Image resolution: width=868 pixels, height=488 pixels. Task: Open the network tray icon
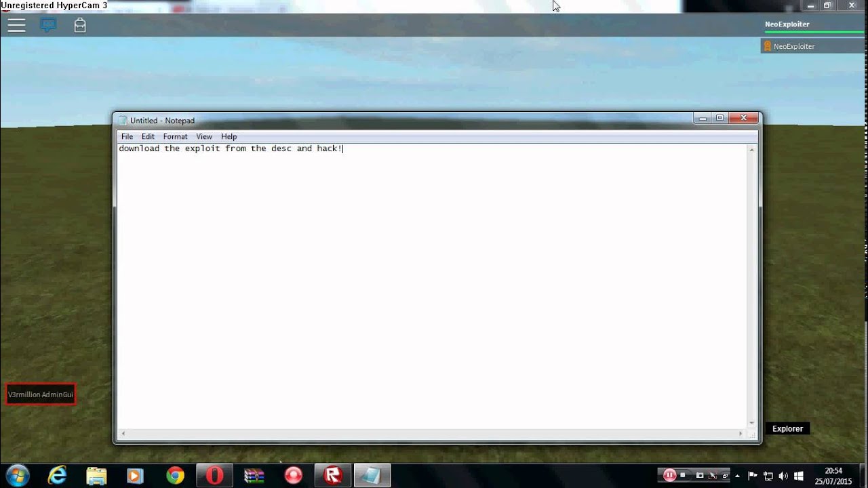pos(768,476)
